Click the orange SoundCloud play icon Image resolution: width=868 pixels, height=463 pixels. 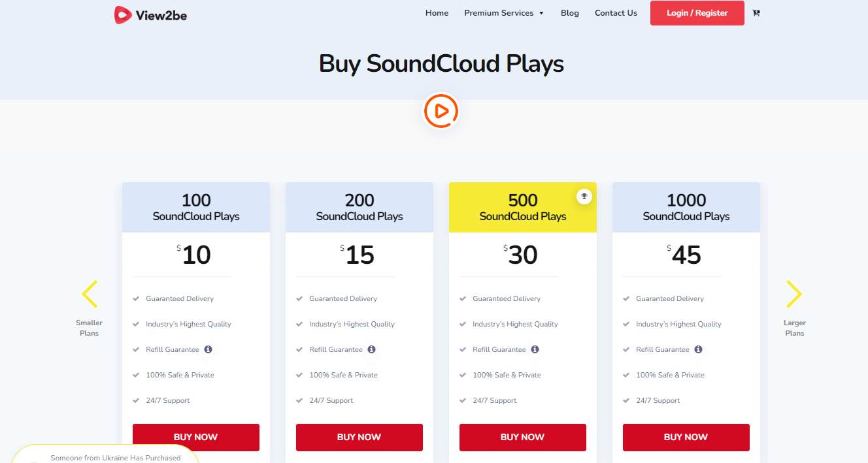point(441,111)
